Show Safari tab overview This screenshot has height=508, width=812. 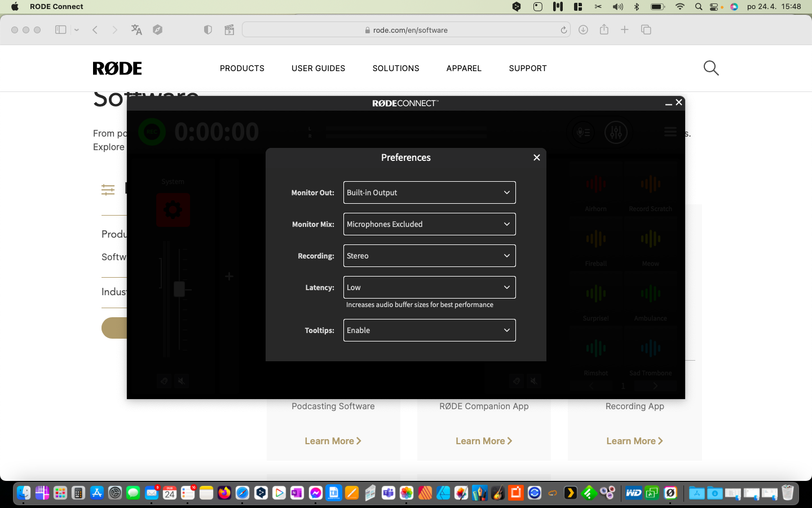click(646, 30)
